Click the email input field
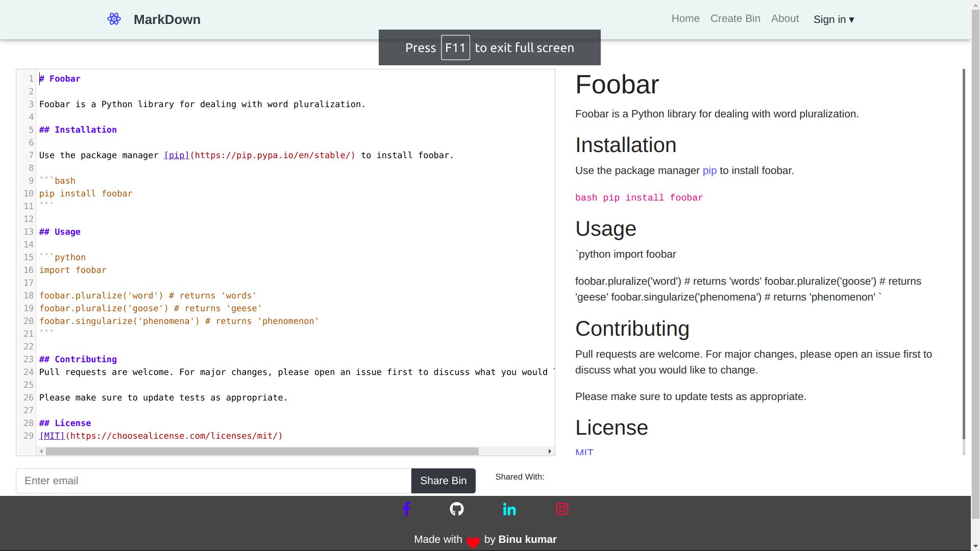Image resolution: width=980 pixels, height=551 pixels. 213,481
